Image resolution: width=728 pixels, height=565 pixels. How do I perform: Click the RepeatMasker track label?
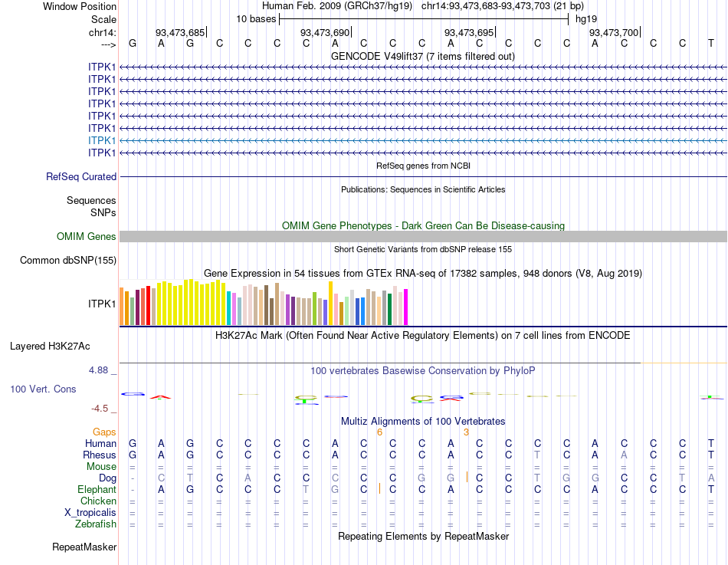coord(84,547)
